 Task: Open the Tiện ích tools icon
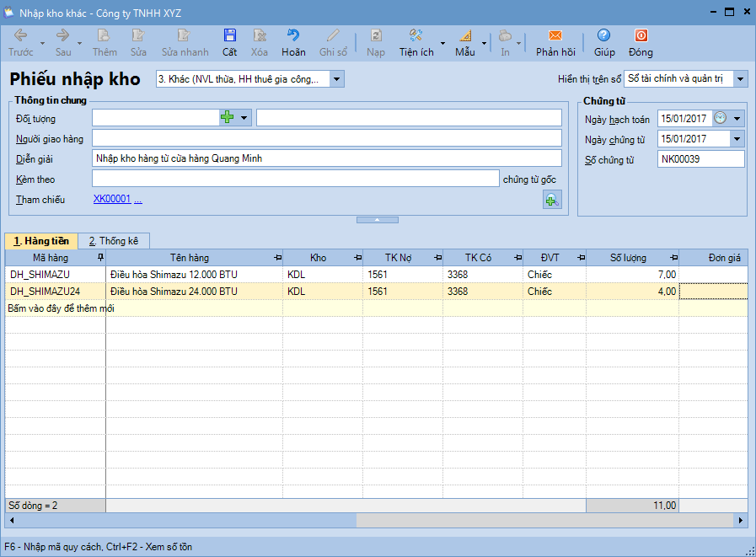[x=416, y=36]
